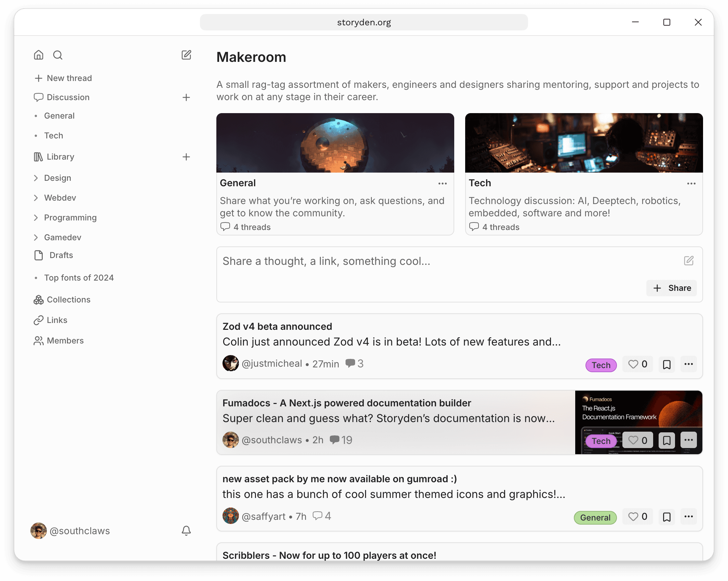Image resolution: width=728 pixels, height=581 pixels.
Task: Expand the Gamedev library folder
Action: tap(36, 238)
